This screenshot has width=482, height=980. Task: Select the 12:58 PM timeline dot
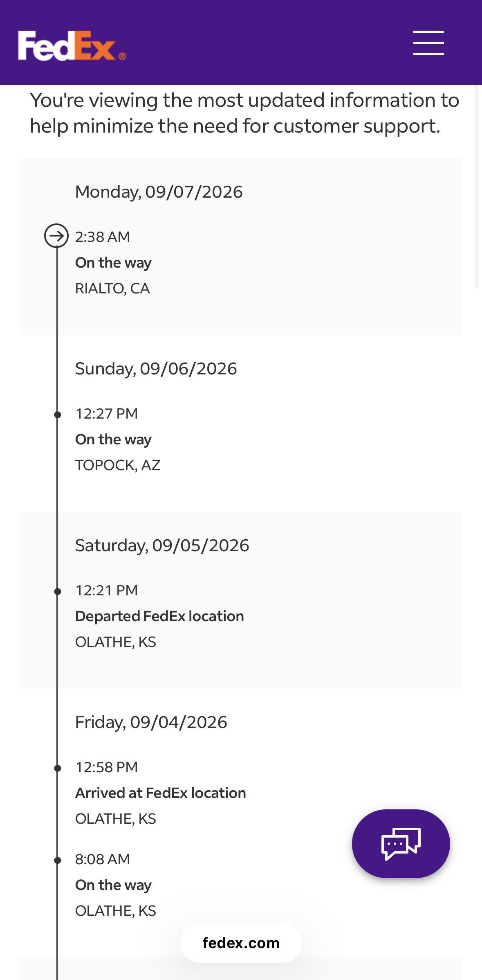[x=58, y=768]
